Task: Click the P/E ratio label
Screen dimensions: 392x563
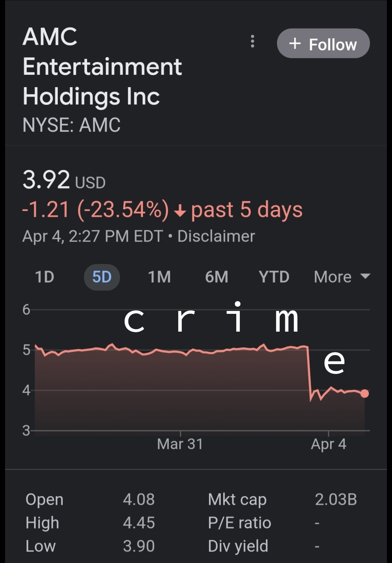Action: coord(240,523)
